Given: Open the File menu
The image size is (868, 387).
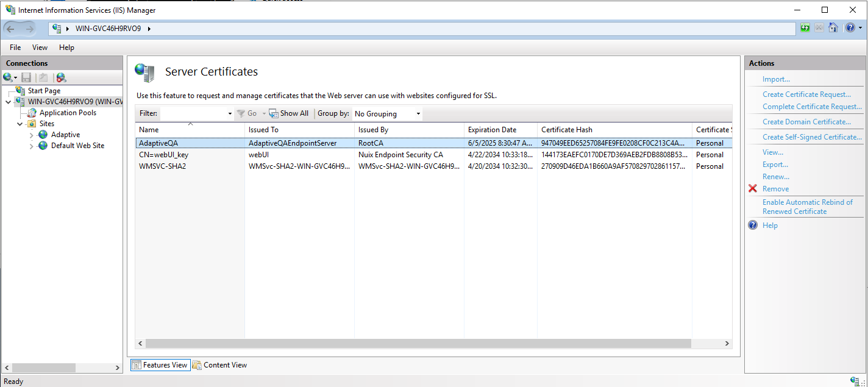Looking at the screenshot, I should [15, 48].
